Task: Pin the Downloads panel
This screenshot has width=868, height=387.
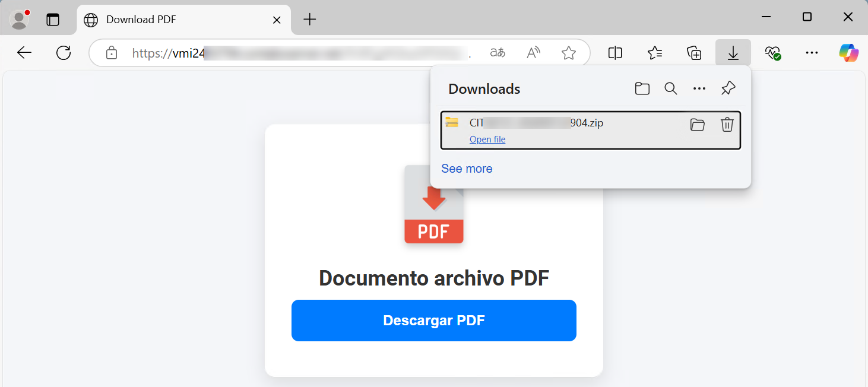Action: click(728, 89)
